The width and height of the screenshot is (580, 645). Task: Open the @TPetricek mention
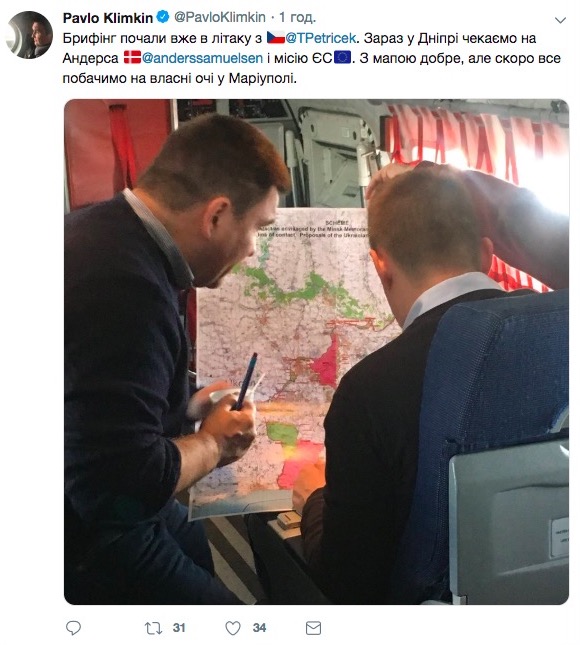click(x=320, y=38)
